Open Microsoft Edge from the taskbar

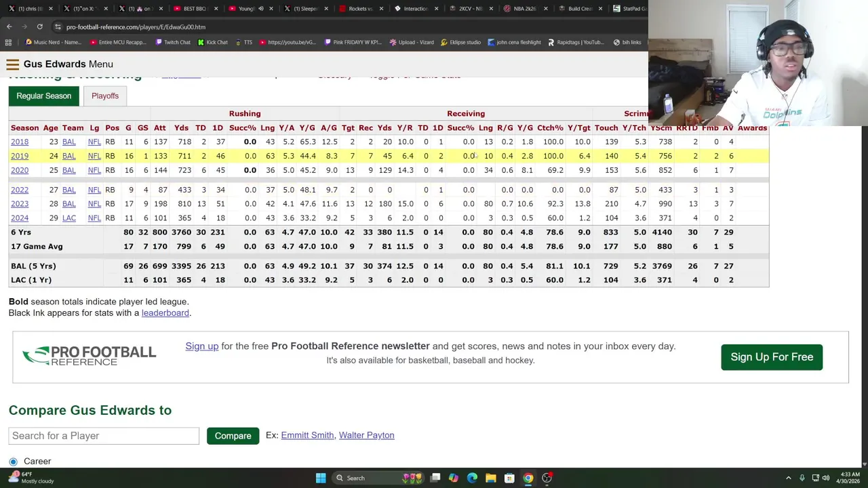[472, 478]
